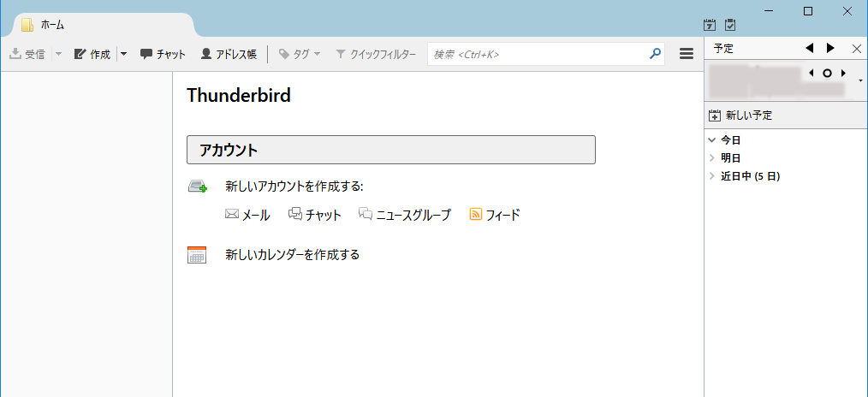Click the 予定 pane title
The height and width of the screenshot is (397, 868).
(723, 49)
